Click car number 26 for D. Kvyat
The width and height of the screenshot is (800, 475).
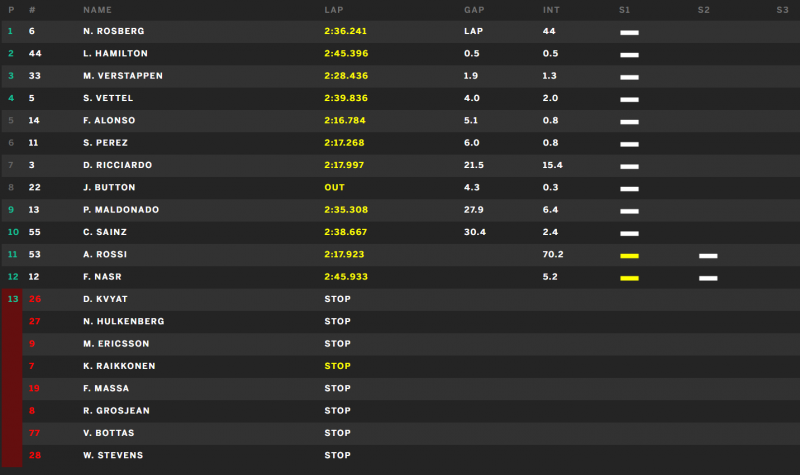[35, 299]
